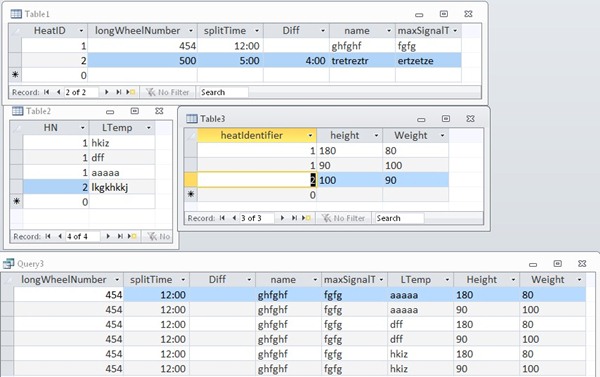
Task: Click the Table3 datasheet icon in title bar
Action: (x=192, y=119)
